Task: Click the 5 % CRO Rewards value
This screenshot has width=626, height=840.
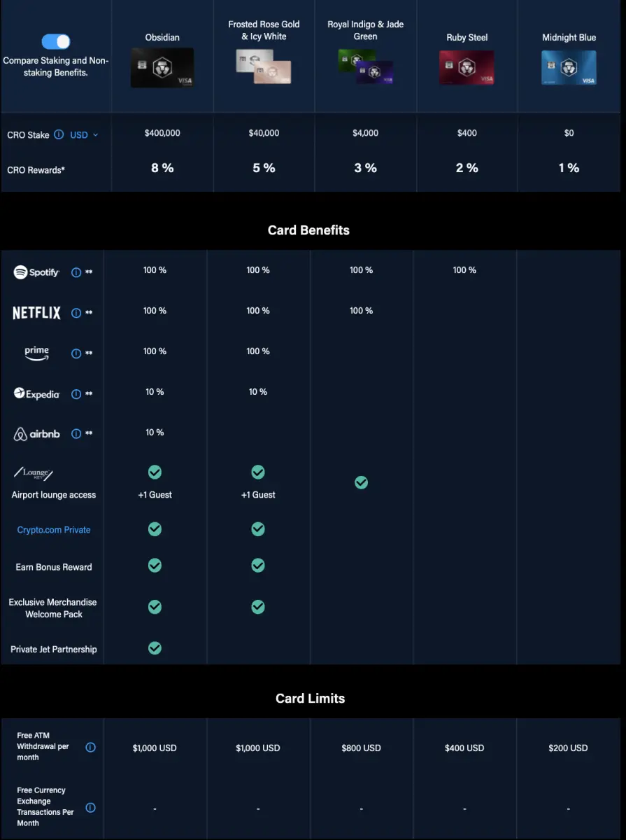Action: tap(264, 168)
